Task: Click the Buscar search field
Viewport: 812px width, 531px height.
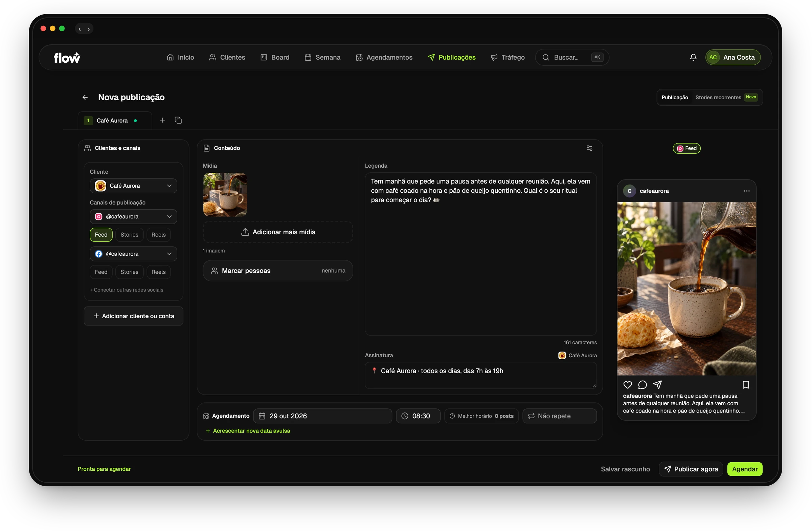Action: click(572, 57)
